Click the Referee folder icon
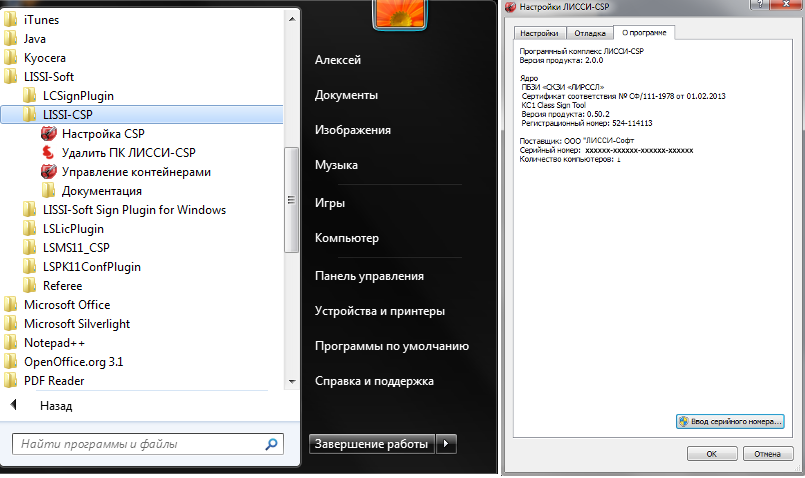Viewport: 805px width, 478px height. (x=29, y=286)
